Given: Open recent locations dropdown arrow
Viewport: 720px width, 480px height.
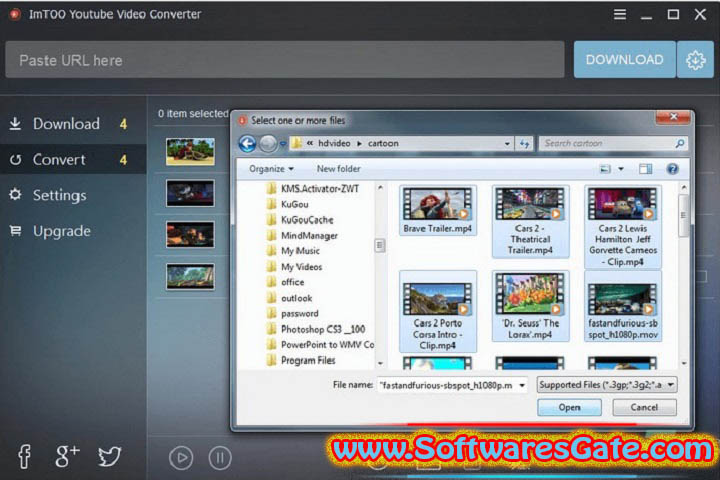Looking at the screenshot, I should [283, 144].
